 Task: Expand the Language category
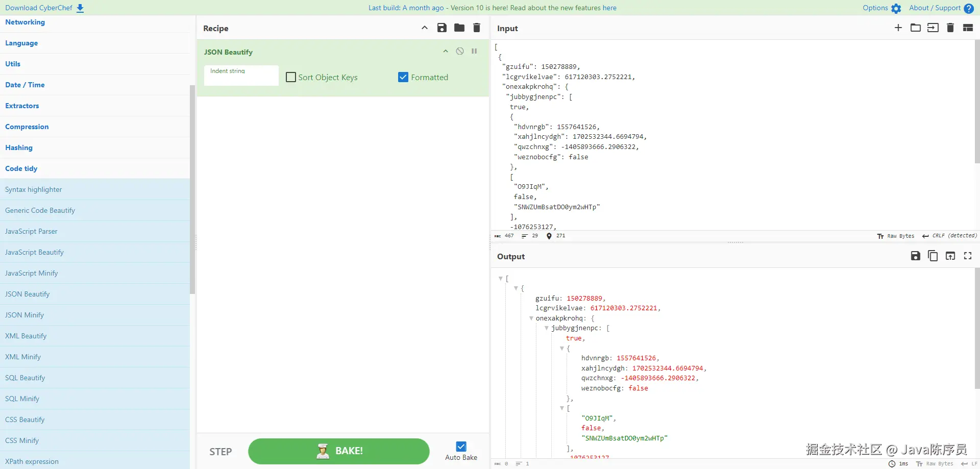(x=95, y=43)
